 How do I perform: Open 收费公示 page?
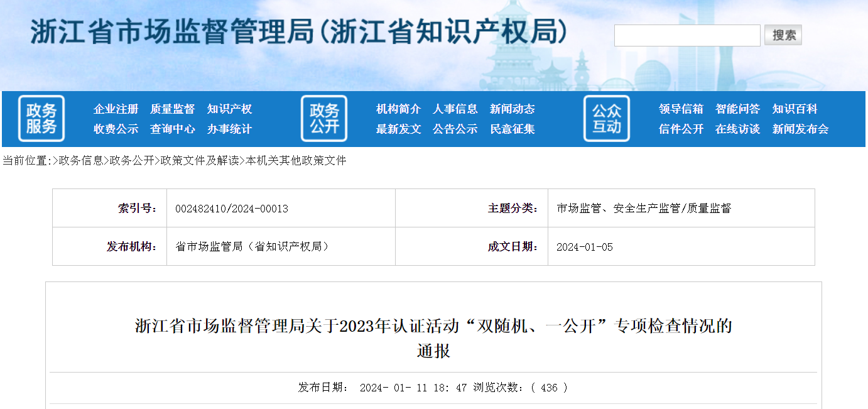point(116,129)
